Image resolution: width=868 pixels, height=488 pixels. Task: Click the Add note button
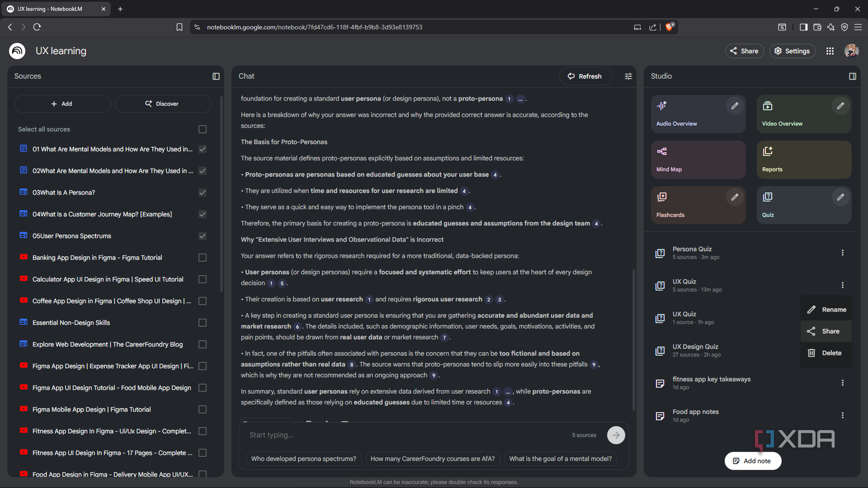[753, 461]
